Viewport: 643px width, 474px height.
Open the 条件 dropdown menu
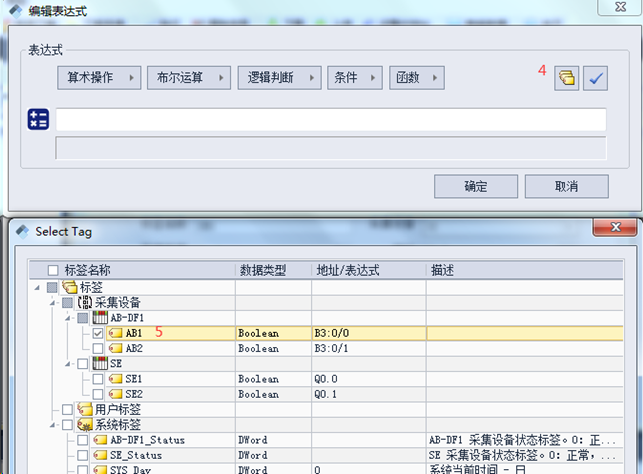[355, 77]
